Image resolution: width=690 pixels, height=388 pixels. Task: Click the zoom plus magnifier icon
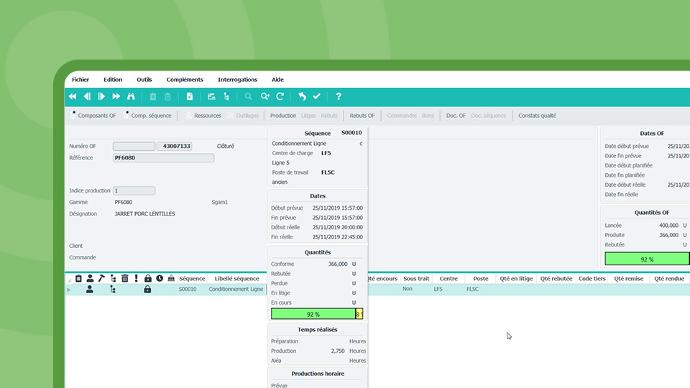[x=264, y=96]
